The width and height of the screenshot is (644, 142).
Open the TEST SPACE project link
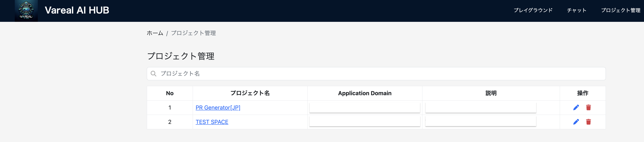click(x=212, y=122)
